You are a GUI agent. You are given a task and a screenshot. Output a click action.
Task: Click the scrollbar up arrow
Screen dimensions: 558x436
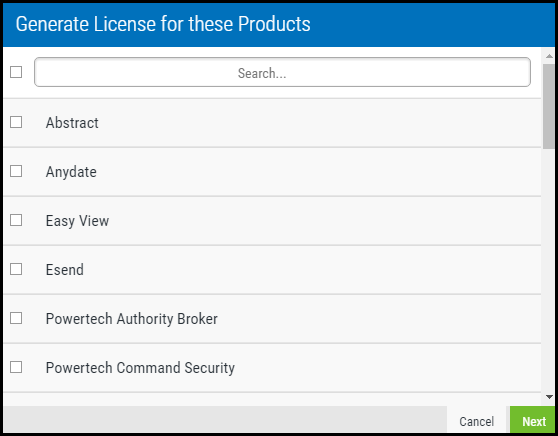tap(549, 56)
